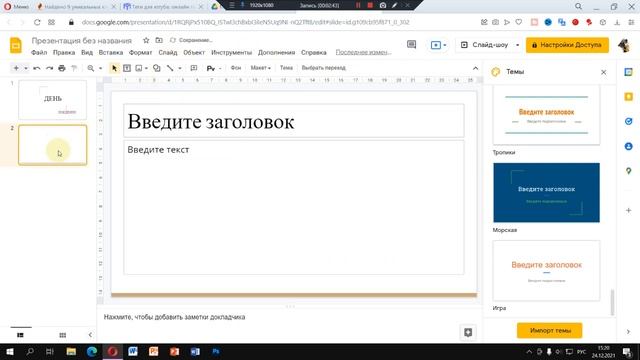Open the Слайд menu

(168, 53)
